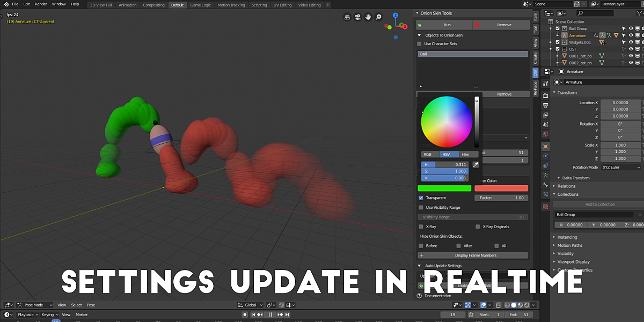Click the search icon in the Outliner
644x322 pixels.
[x=580, y=12]
